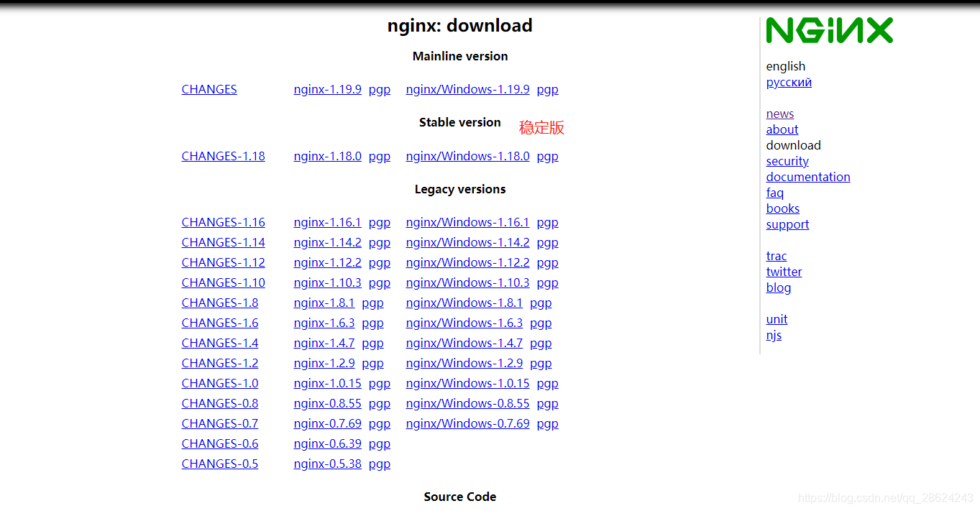
Task: Download nginx/Windows-1.16.1
Action: [x=467, y=222]
